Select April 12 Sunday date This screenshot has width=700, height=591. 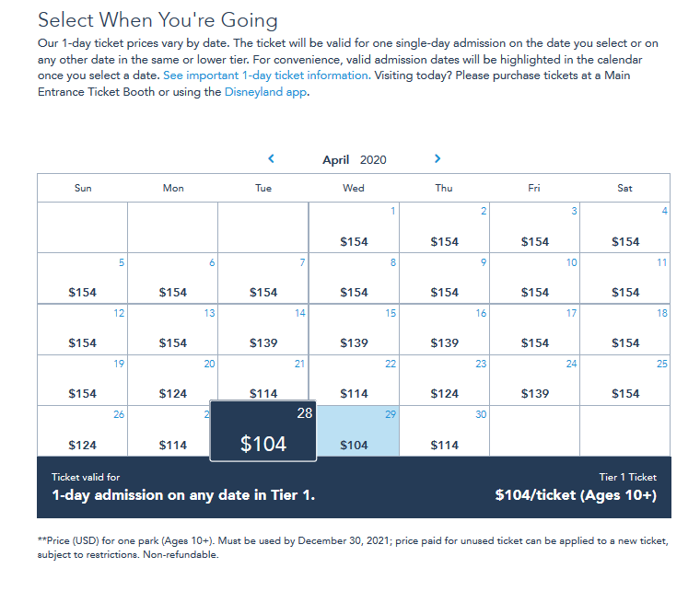[x=83, y=330]
